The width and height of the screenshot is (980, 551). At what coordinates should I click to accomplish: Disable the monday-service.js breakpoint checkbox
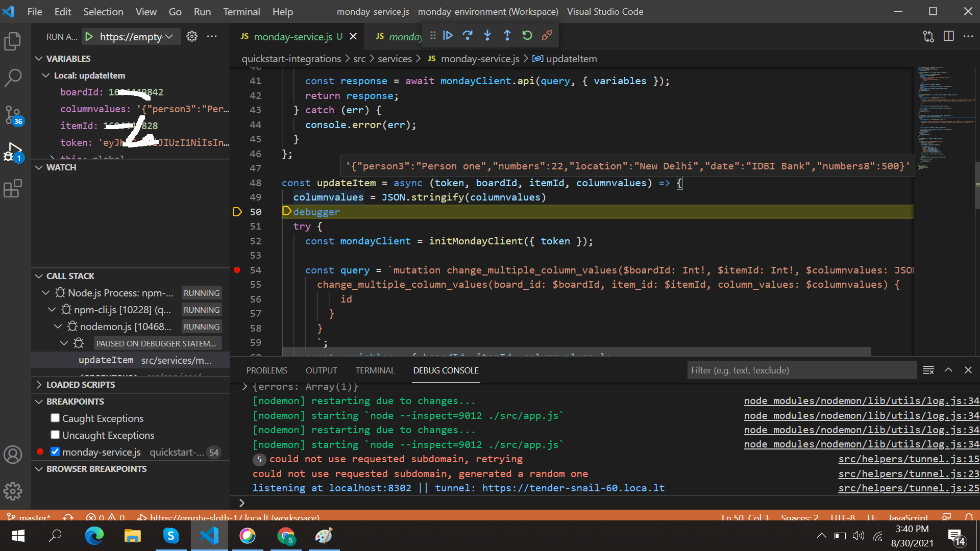55,452
